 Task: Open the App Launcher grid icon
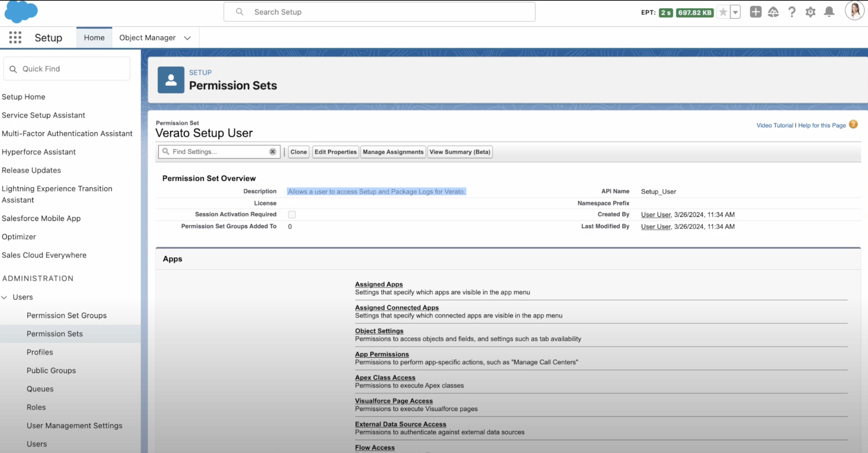(15, 38)
